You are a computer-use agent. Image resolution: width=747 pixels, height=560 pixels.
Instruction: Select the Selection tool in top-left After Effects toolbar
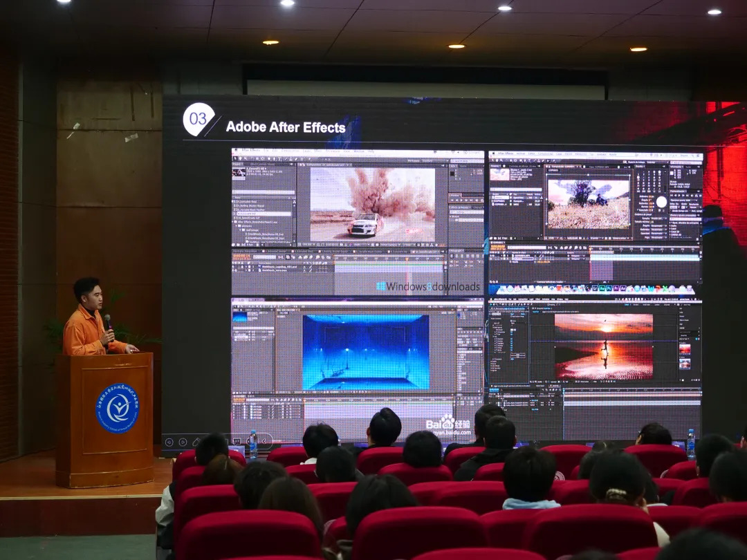pyautogui.click(x=235, y=160)
